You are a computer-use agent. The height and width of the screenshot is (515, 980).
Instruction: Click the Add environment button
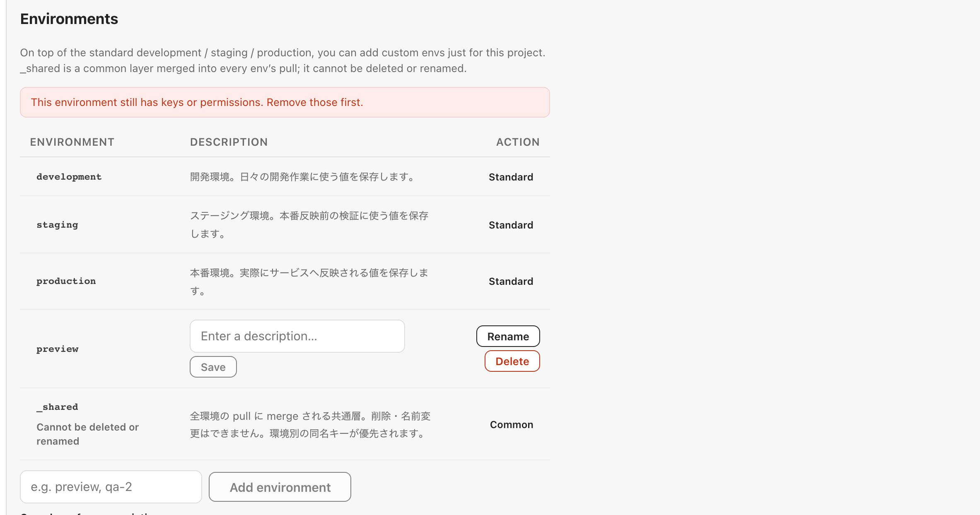[x=280, y=487]
